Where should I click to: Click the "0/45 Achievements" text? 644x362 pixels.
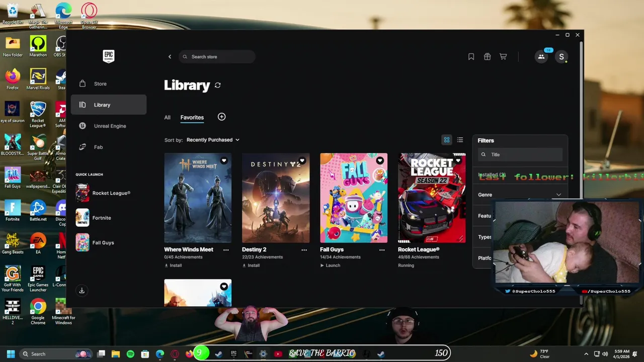(183, 257)
